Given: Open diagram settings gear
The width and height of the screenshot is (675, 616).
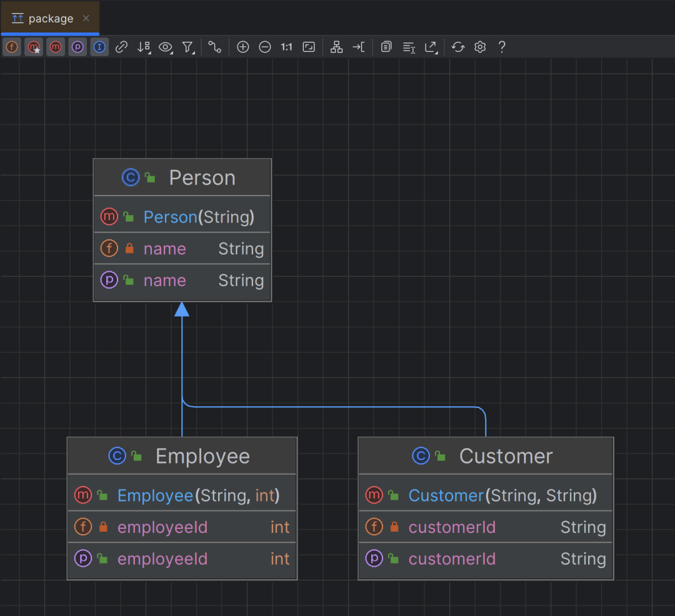Looking at the screenshot, I should 480,47.
